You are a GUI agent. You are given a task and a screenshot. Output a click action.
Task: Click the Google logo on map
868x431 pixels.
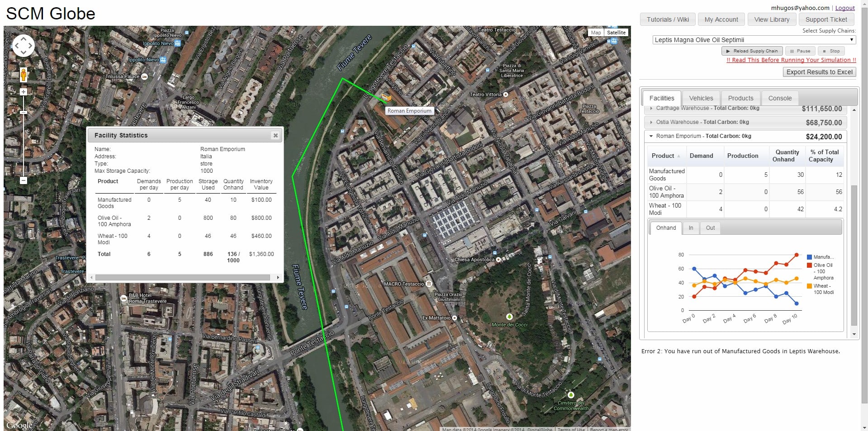(x=19, y=425)
